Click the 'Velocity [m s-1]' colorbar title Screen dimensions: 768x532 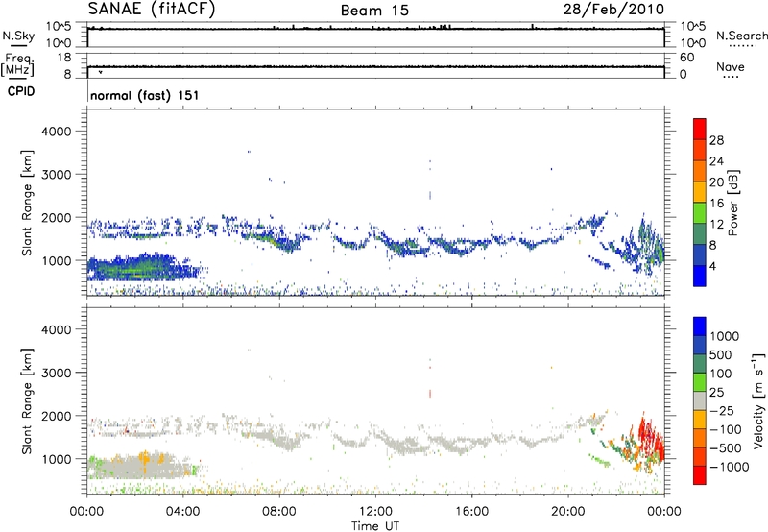[x=758, y=400]
